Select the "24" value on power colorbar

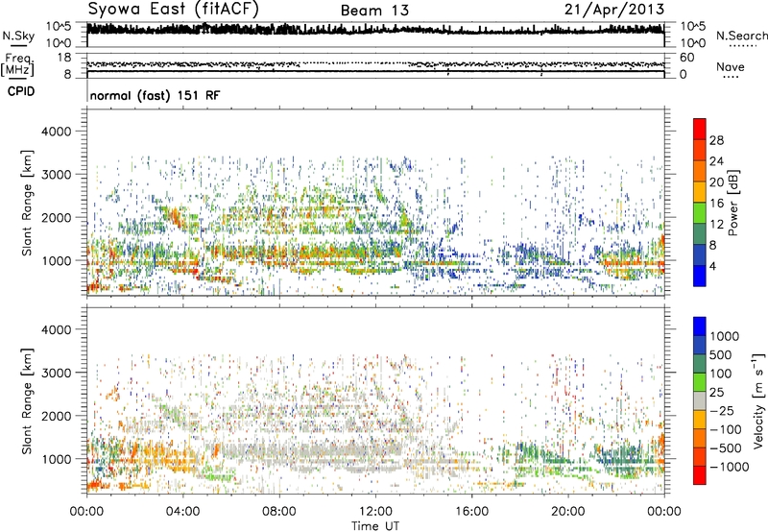click(x=716, y=161)
